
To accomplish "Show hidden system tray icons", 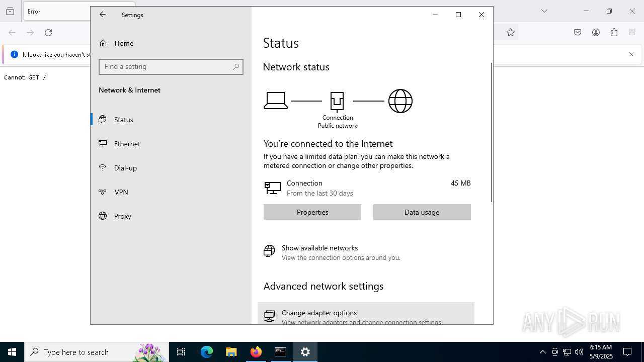I will coord(542,352).
